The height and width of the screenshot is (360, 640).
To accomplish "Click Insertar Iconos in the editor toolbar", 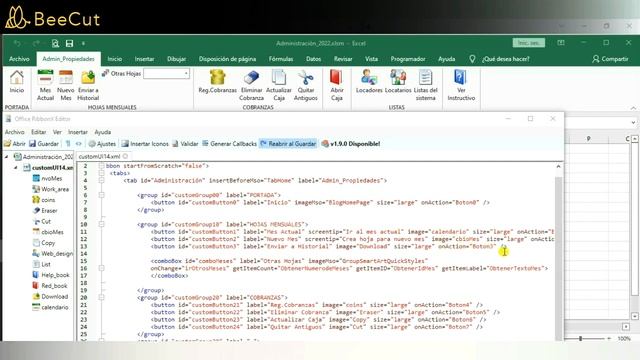I will [145, 144].
